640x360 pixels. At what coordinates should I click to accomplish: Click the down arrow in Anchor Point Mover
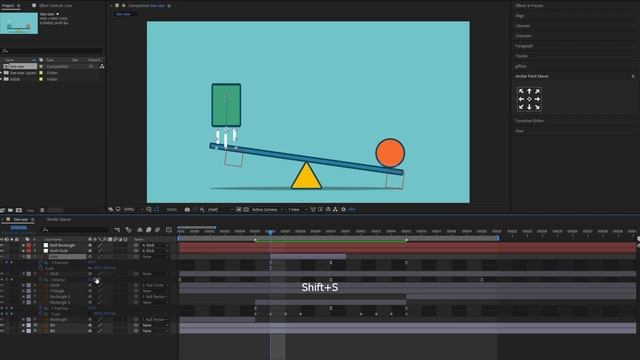click(x=529, y=107)
